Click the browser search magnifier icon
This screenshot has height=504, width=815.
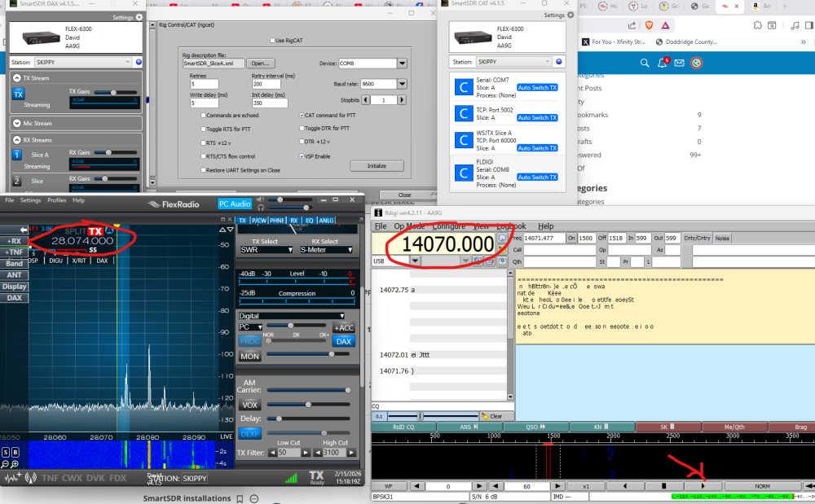pyautogui.click(x=645, y=63)
